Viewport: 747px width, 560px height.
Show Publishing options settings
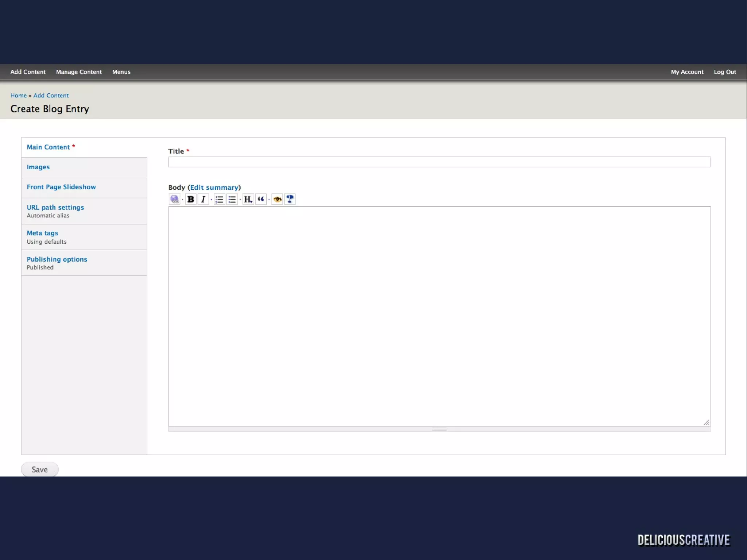(x=57, y=259)
